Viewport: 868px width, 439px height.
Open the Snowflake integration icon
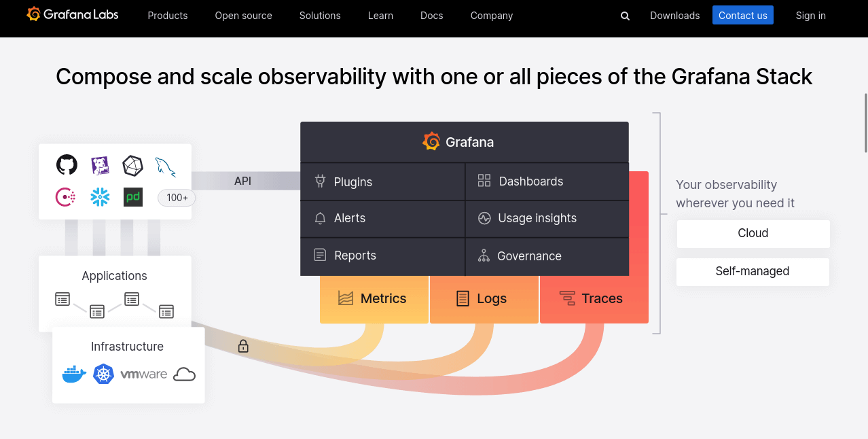pyautogui.click(x=99, y=196)
